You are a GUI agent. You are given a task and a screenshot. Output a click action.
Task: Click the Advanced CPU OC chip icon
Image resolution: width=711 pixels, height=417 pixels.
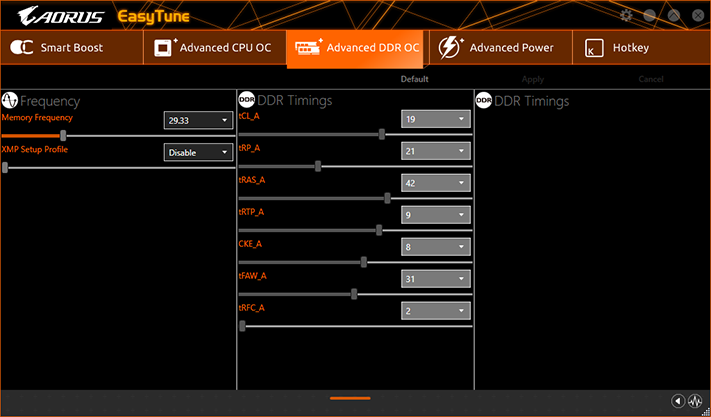click(166, 48)
